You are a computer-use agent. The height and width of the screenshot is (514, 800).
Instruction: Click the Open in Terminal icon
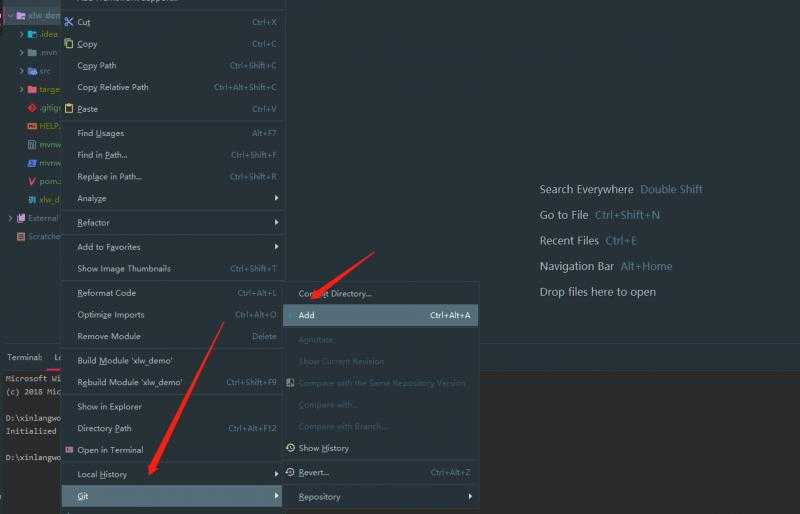[69, 450]
